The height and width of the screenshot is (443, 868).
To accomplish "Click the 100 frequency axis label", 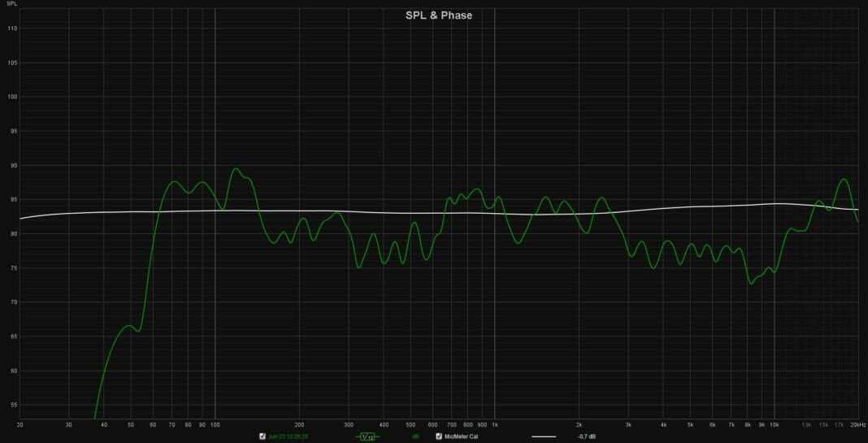I will [215, 425].
